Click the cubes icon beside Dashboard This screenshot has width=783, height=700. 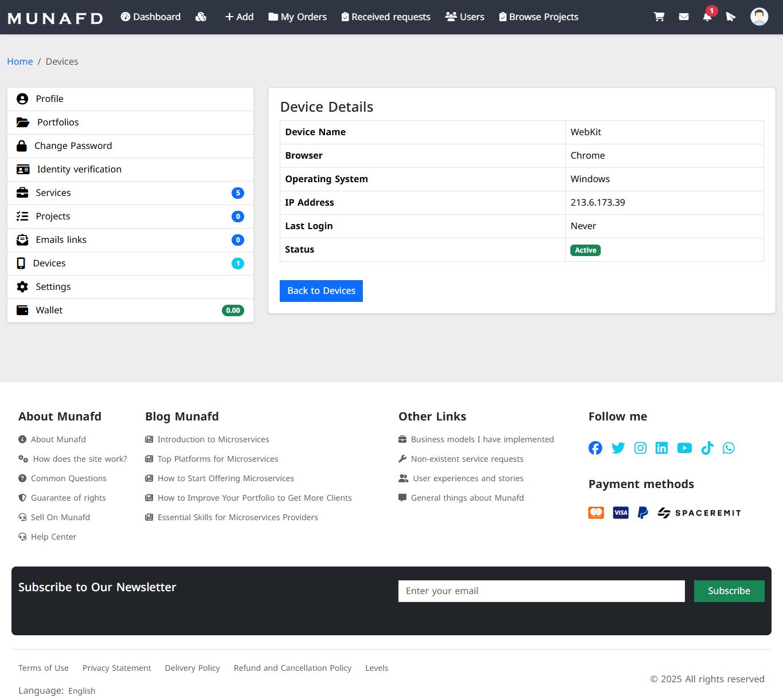(x=201, y=17)
